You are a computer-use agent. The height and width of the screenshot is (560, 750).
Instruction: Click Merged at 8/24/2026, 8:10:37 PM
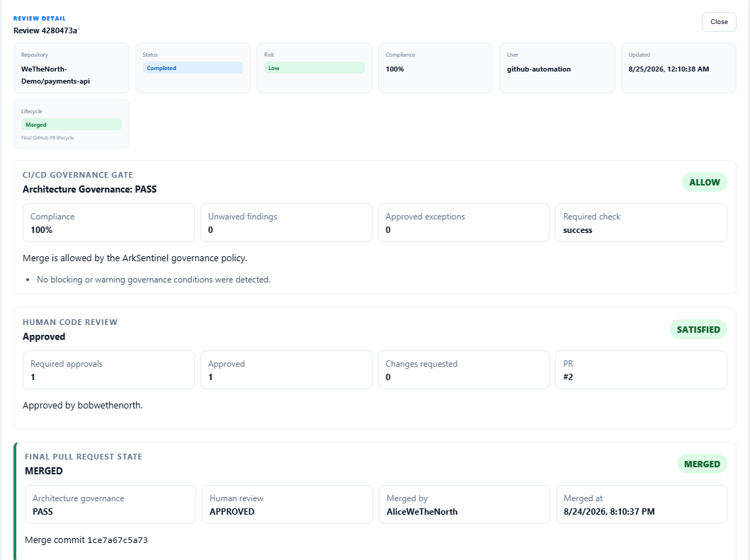click(x=609, y=512)
